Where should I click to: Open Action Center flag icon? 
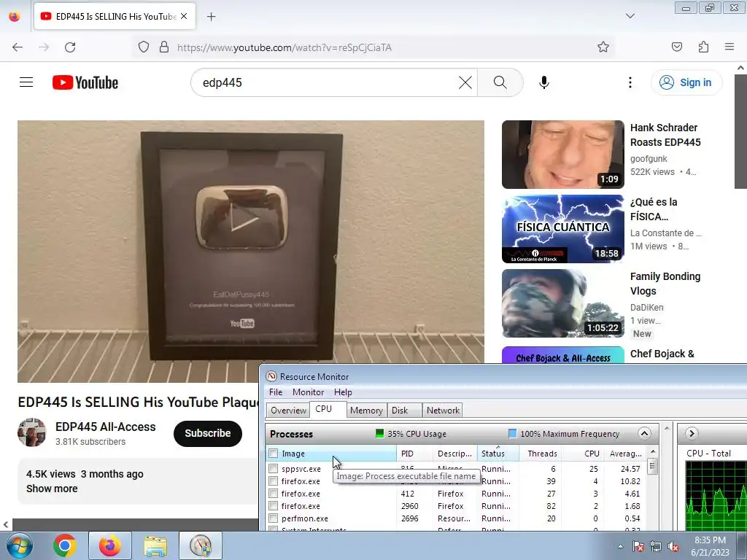(x=638, y=546)
